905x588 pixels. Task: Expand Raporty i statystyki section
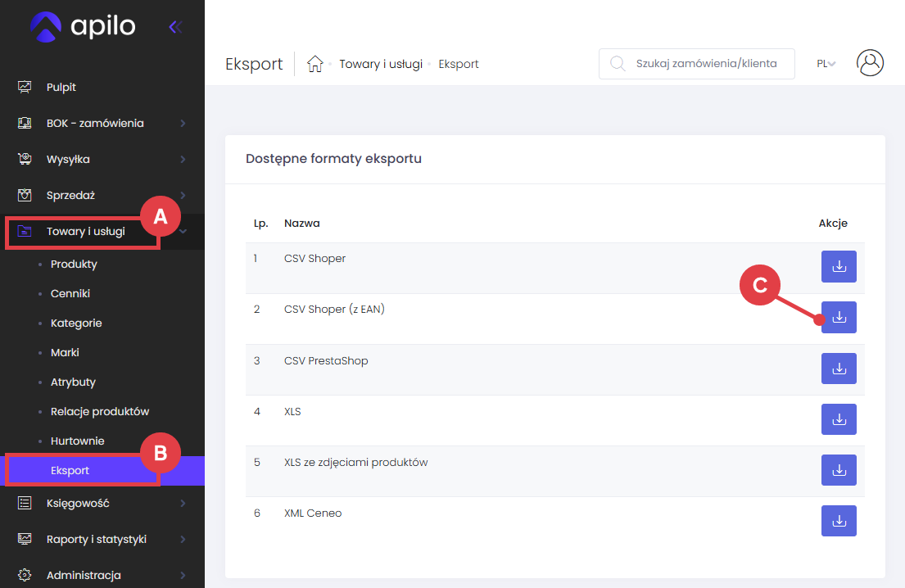(x=97, y=540)
